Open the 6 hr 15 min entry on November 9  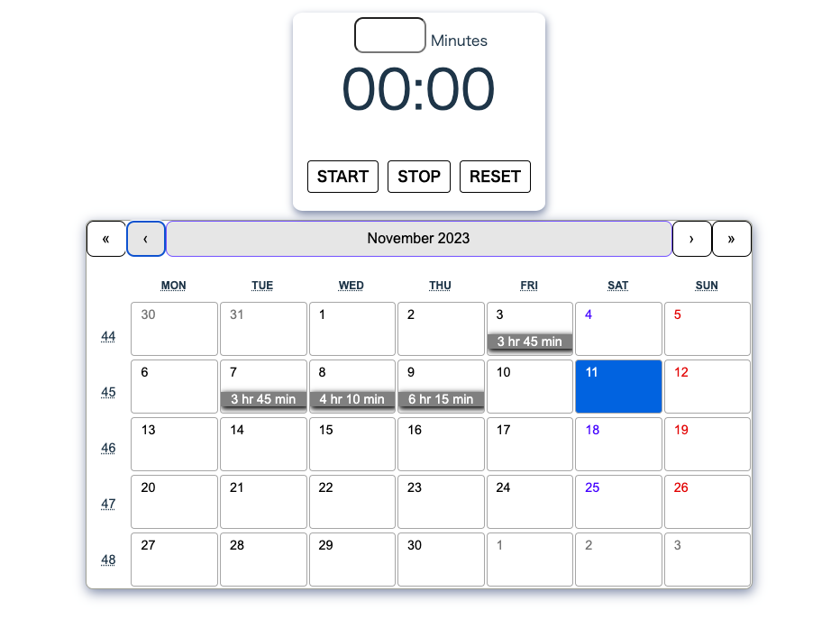pyautogui.click(x=441, y=400)
